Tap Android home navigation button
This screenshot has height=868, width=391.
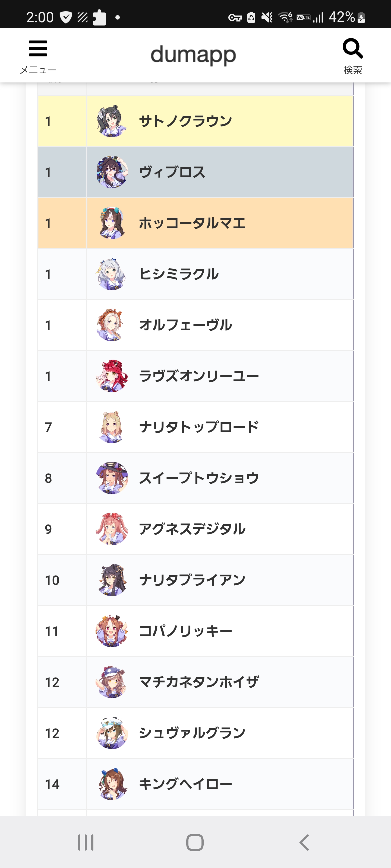click(x=195, y=843)
